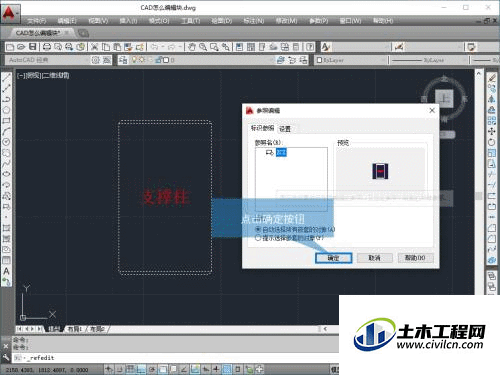500x375 pixels.
Task: Select the Circle tool in draw toolbar
Action: 6,142
